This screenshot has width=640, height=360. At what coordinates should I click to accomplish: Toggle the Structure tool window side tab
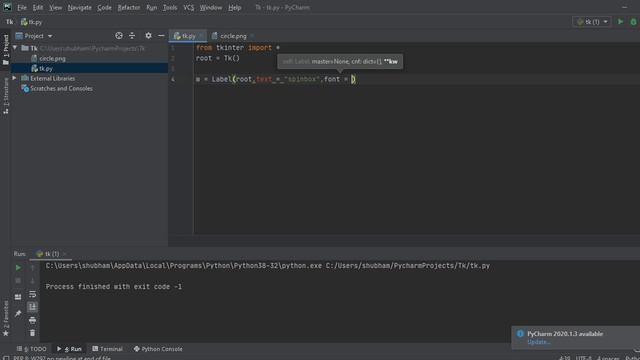coord(5,96)
